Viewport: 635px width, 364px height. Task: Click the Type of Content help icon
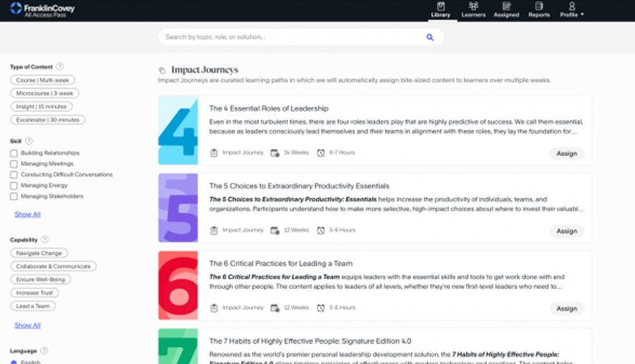(60, 66)
